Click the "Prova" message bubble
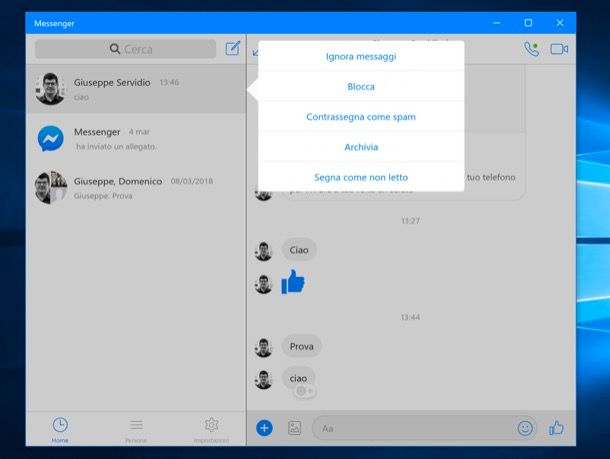This screenshot has height=459, width=610. (x=301, y=346)
